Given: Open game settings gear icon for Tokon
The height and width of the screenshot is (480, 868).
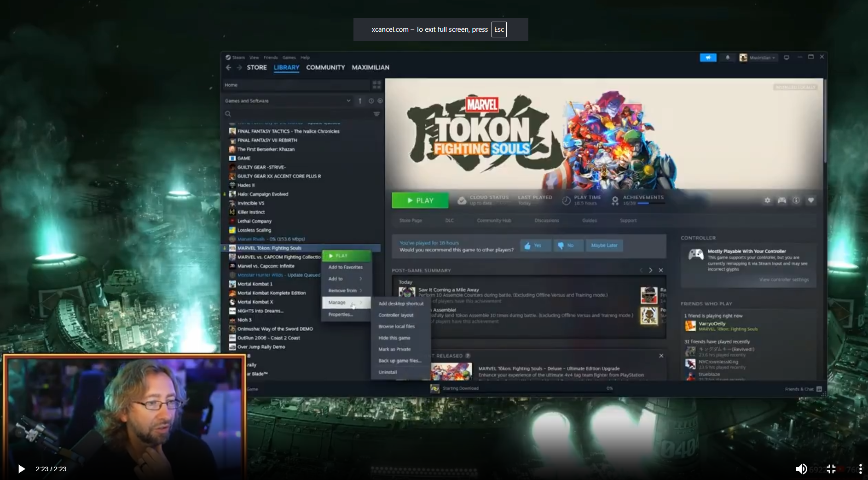Looking at the screenshot, I should (767, 200).
